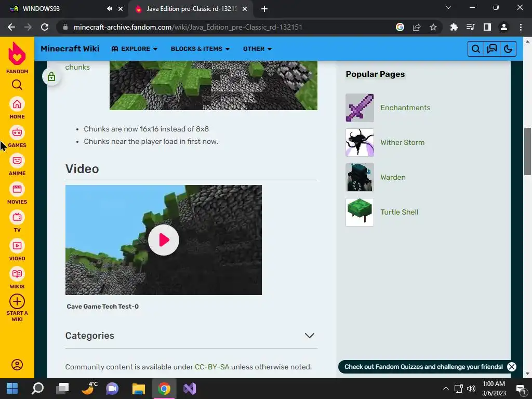Screen dimensions: 532x399
Task: Close the WINDOWS93 tab
Action: pos(121,9)
